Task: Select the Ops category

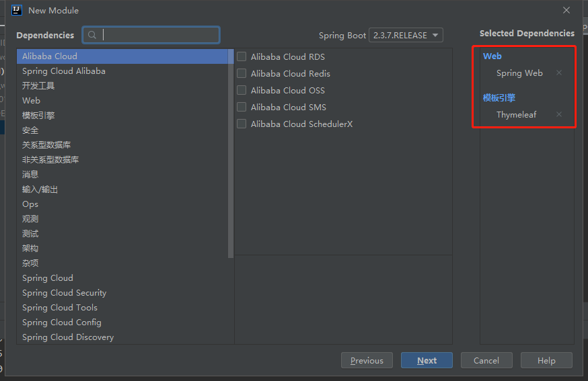Action: tap(122, 204)
